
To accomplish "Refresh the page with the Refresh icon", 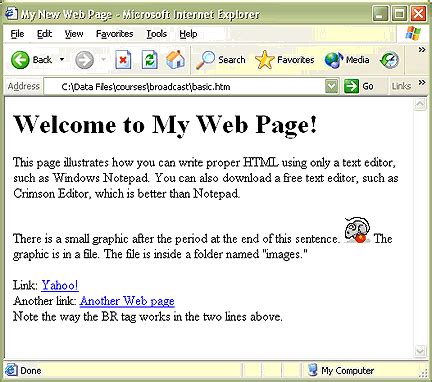I will tap(150, 60).
